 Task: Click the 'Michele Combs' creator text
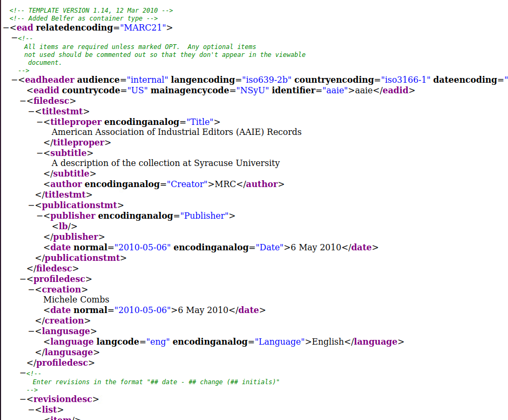click(76, 300)
